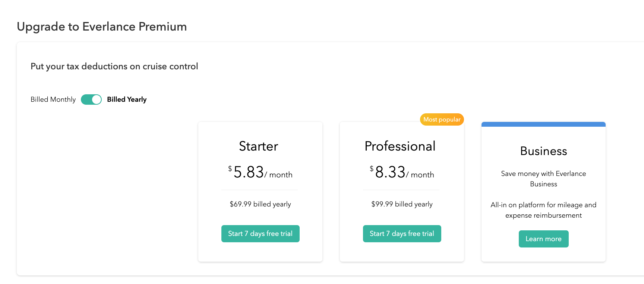Image resolution: width=644 pixels, height=284 pixels.
Task: Click the Most popular badge
Action: pos(442,120)
